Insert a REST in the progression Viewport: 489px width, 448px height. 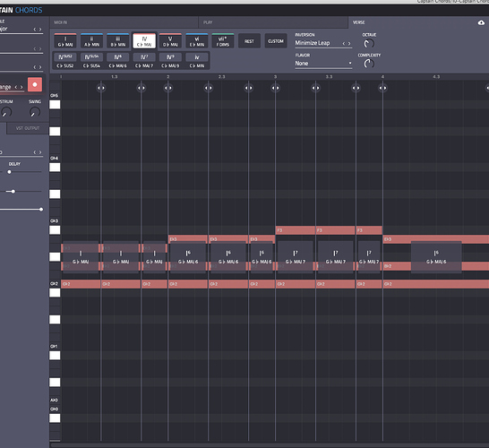tap(249, 41)
